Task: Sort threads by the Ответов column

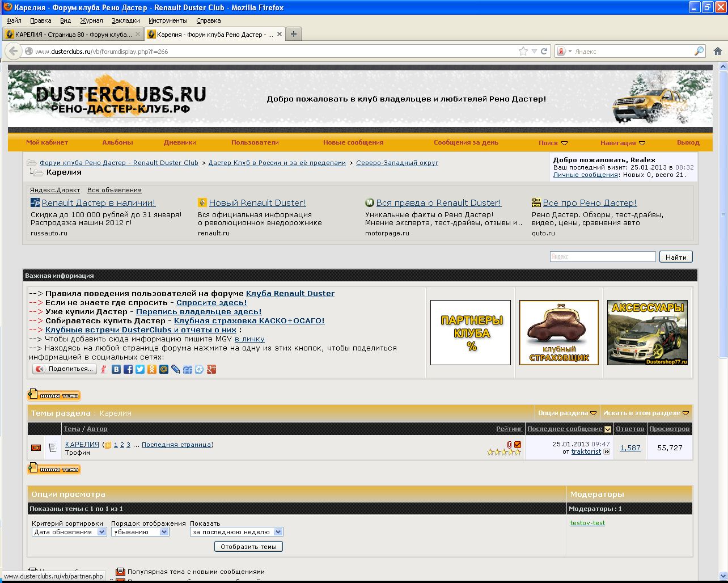Action: click(x=630, y=429)
